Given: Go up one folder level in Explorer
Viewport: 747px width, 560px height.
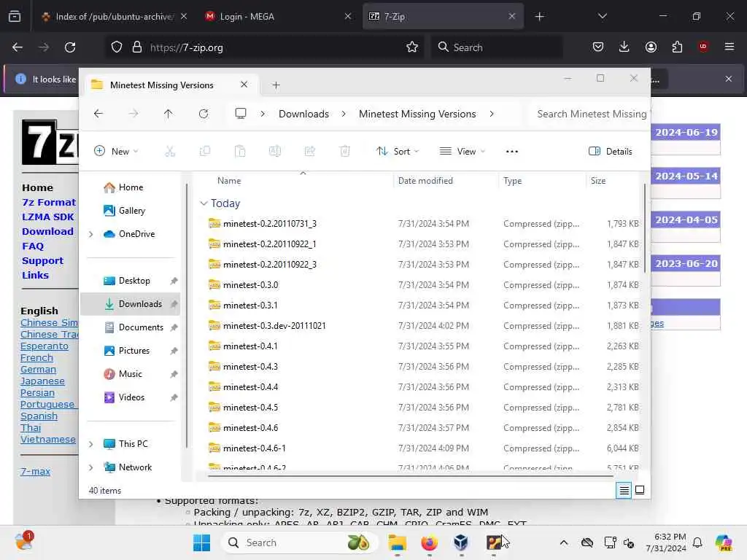Looking at the screenshot, I should pos(169,114).
